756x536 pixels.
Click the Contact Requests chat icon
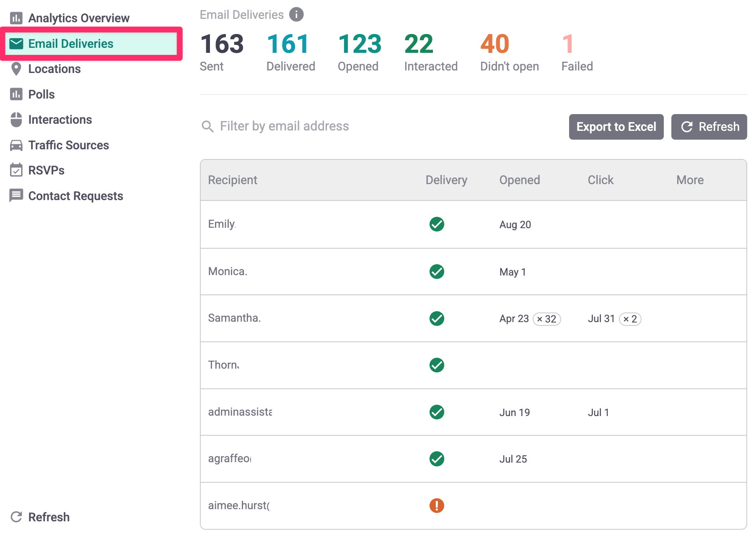16,195
